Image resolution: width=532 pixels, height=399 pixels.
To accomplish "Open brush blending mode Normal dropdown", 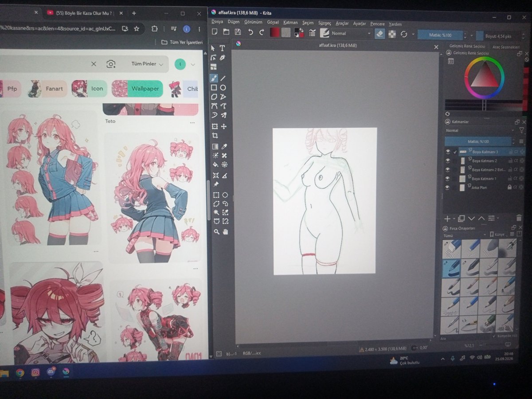I will [x=351, y=33].
